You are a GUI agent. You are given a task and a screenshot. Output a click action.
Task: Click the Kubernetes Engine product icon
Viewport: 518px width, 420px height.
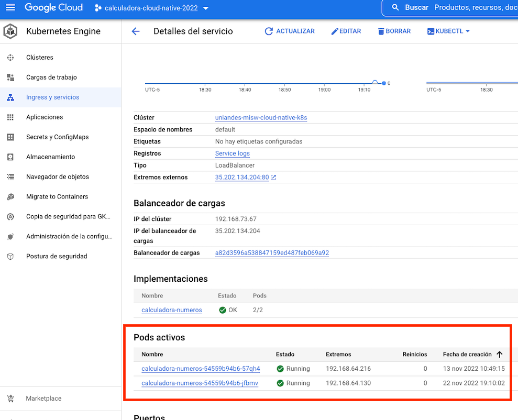[x=10, y=31]
